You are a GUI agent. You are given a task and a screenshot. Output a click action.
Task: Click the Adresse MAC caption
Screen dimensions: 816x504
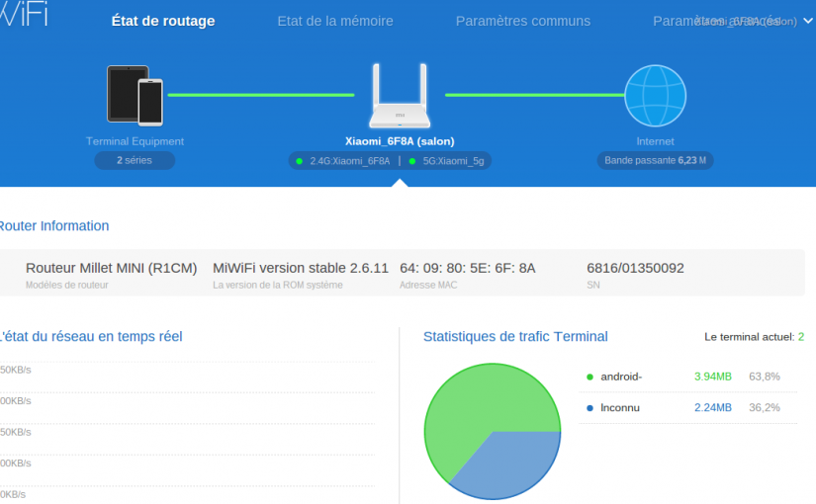click(428, 285)
